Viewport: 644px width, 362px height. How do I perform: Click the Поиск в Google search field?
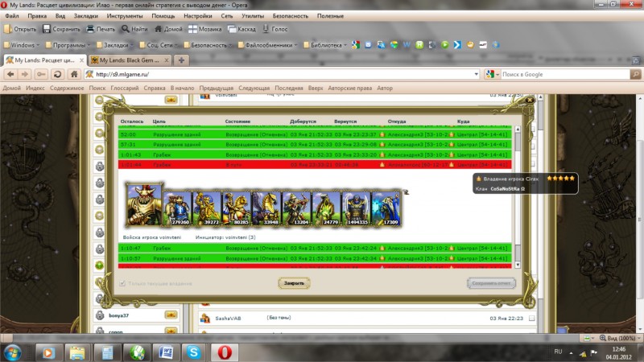tap(565, 74)
